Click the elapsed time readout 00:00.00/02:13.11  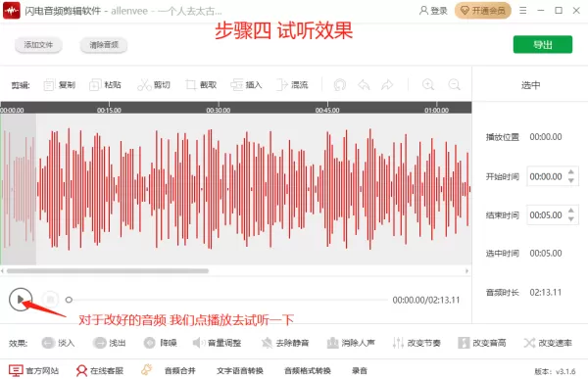point(426,300)
